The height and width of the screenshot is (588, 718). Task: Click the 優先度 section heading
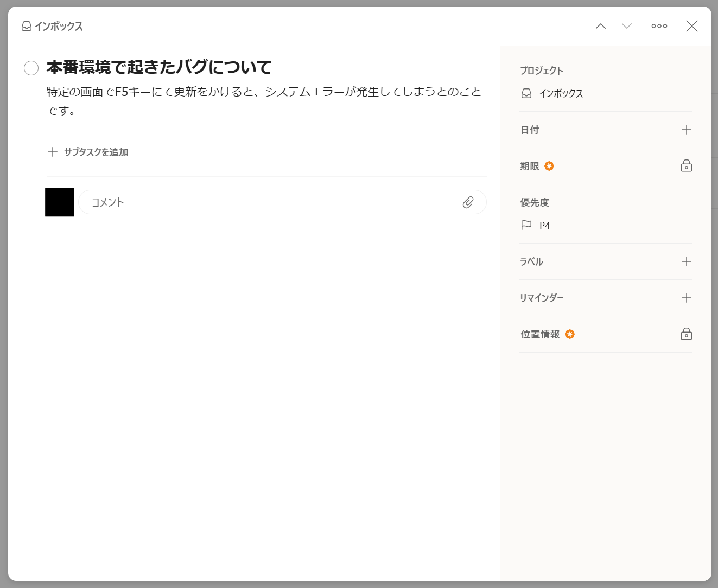coord(535,202)
